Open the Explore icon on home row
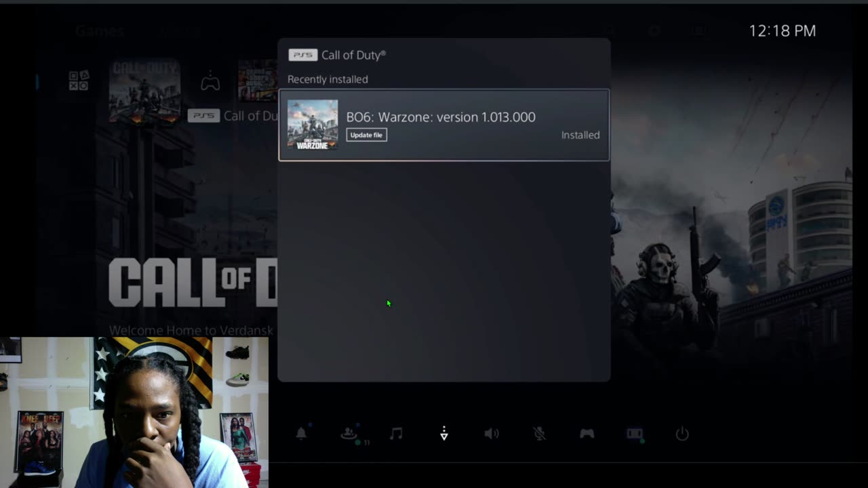Image resolution: width=868 pixels, height=488 pixels. [x=79, y=81]
